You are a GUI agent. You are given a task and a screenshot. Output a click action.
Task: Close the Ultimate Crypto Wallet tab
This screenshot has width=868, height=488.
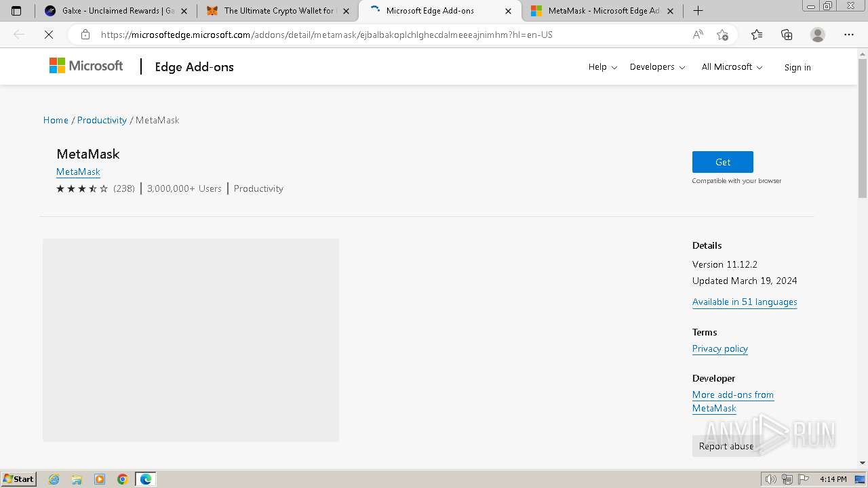[347, 11]
